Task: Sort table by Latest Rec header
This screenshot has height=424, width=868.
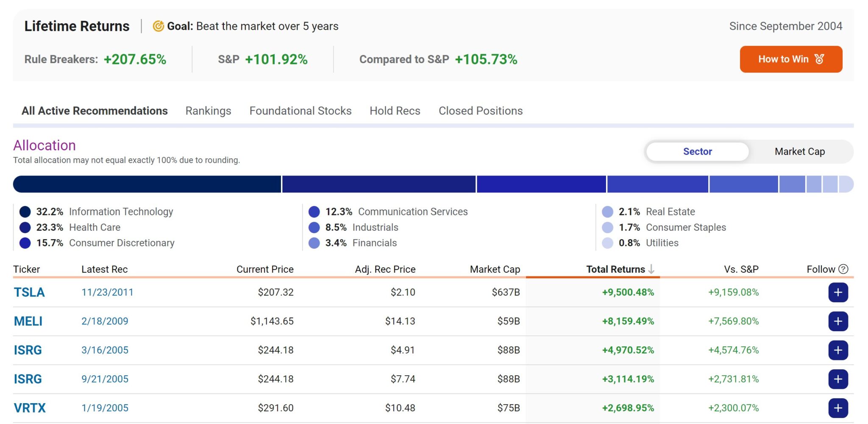Action: pos(104,269)
